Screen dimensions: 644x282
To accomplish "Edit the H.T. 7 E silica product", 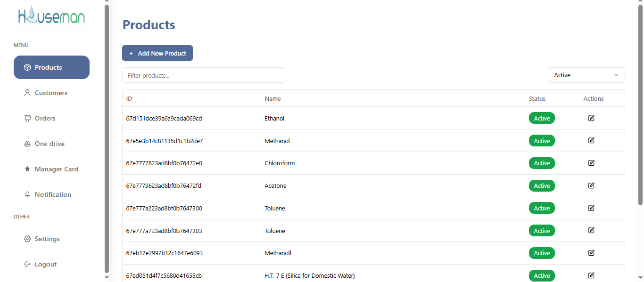I will click(591, 275).
